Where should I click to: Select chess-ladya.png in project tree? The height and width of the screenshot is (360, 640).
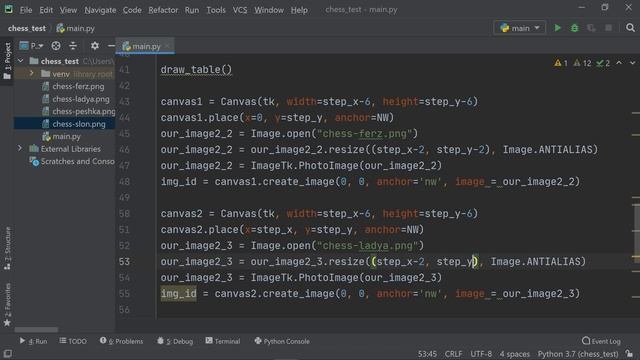pyautogui.click(x=81, y=99)
